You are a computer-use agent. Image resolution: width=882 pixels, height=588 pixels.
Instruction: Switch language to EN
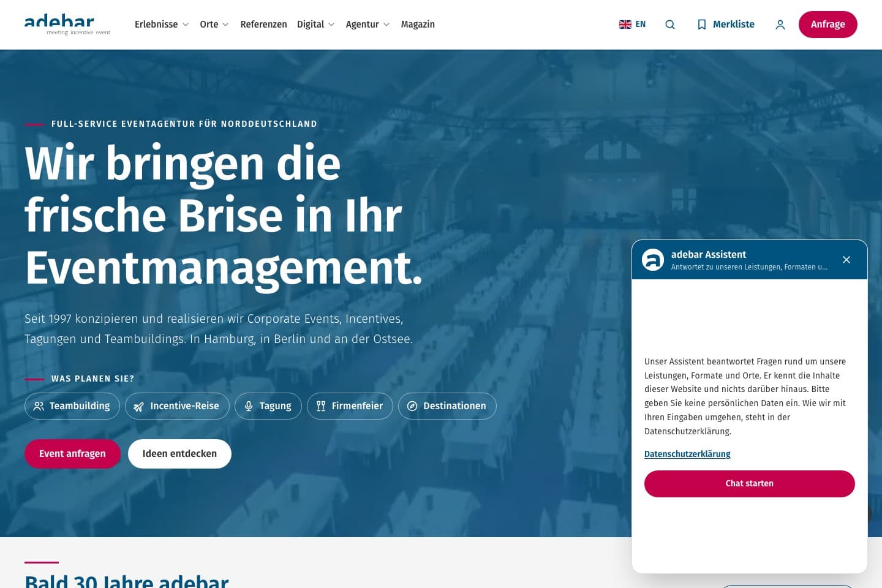[633, 24]
